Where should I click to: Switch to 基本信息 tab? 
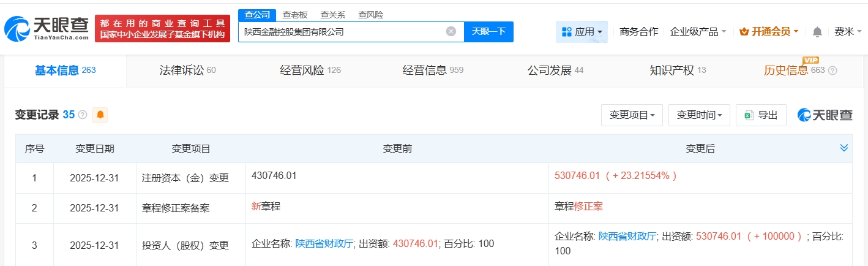click(65, 70)
